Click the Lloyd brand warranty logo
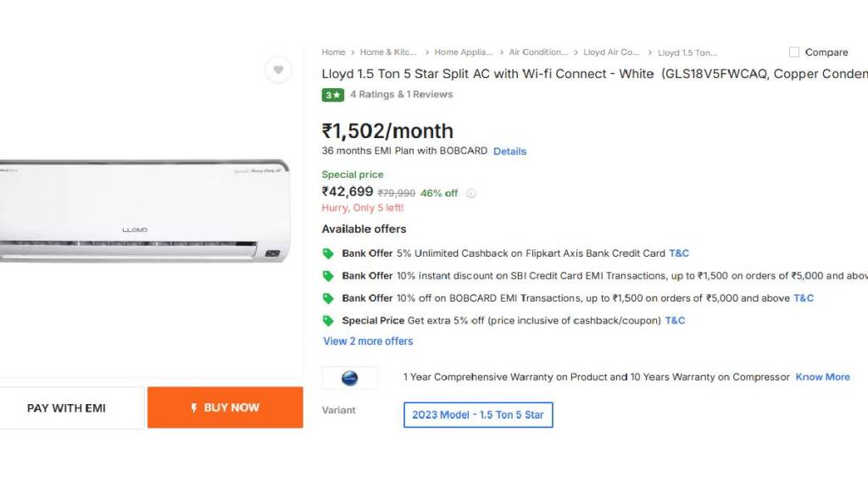 pyautogui.click(x=349, y=378)
